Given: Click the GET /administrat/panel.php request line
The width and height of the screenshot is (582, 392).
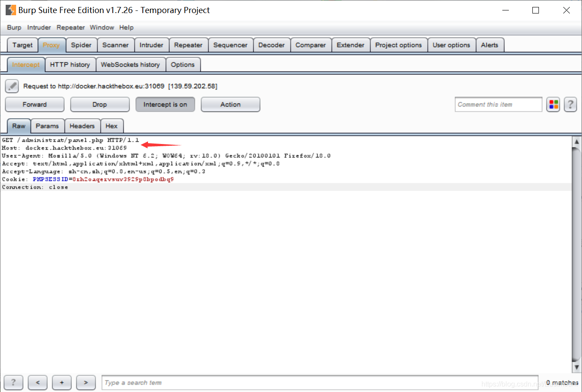Looking at the screenshot, I should click(71, 140).
